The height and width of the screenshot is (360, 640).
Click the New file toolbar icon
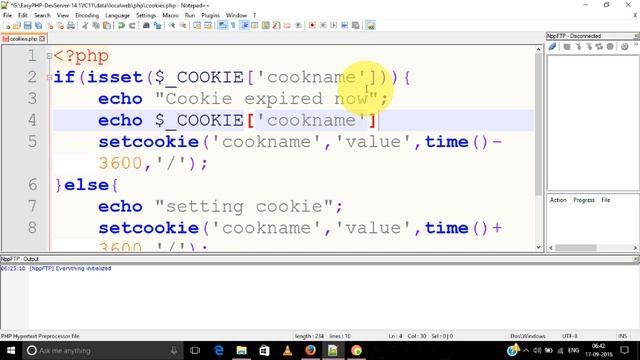tap(7, 25)
